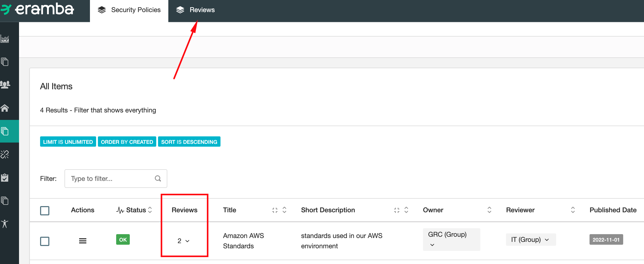644x264 pixels.
Task: Click the ORDER BY CREATED filter tag
Action: 127,142
